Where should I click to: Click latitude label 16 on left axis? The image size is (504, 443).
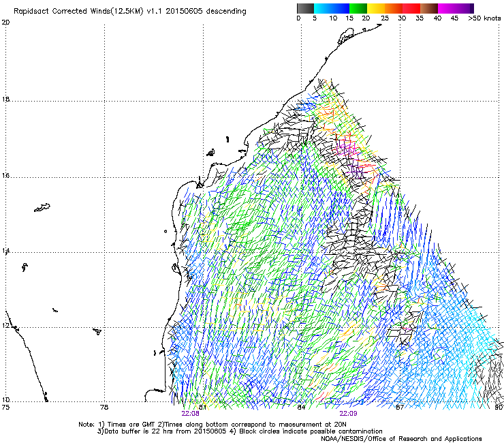5,176
